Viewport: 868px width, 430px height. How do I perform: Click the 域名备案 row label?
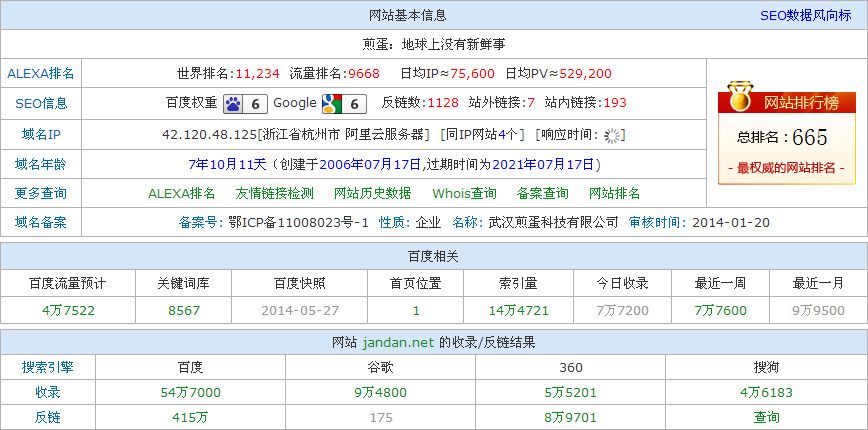pyautogui.click(x=41, y=222)
